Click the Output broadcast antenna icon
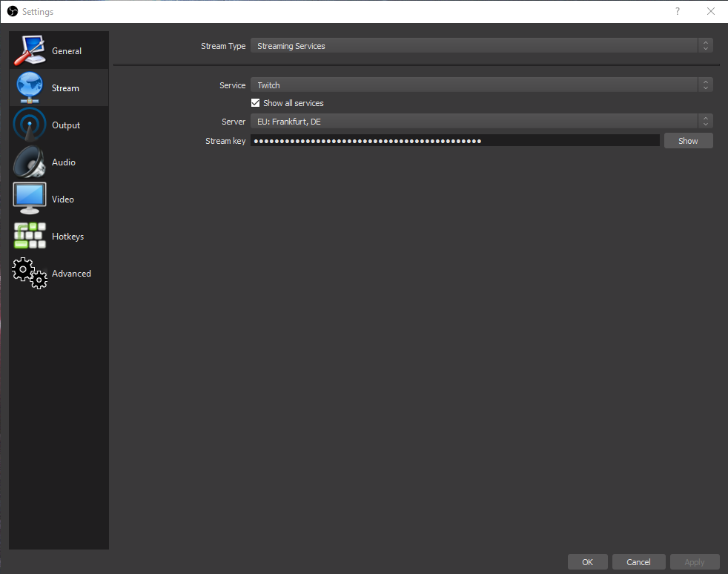 (x=30, y=125)
